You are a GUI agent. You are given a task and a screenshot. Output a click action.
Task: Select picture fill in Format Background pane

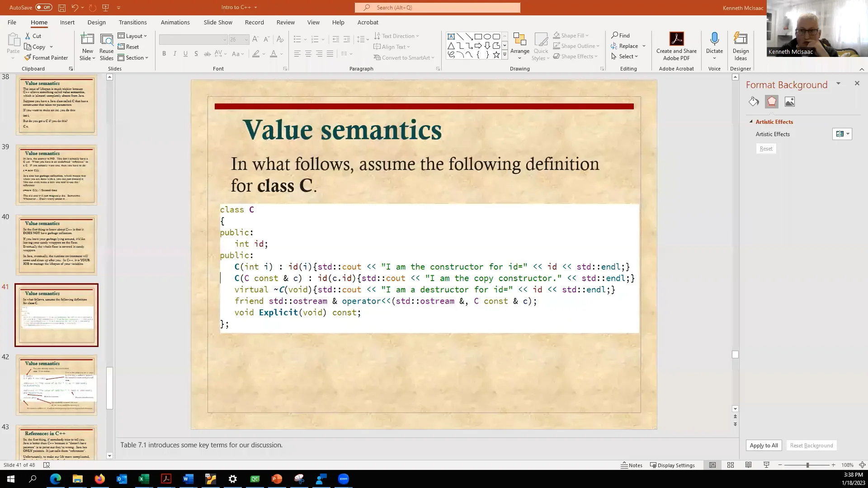790,102
